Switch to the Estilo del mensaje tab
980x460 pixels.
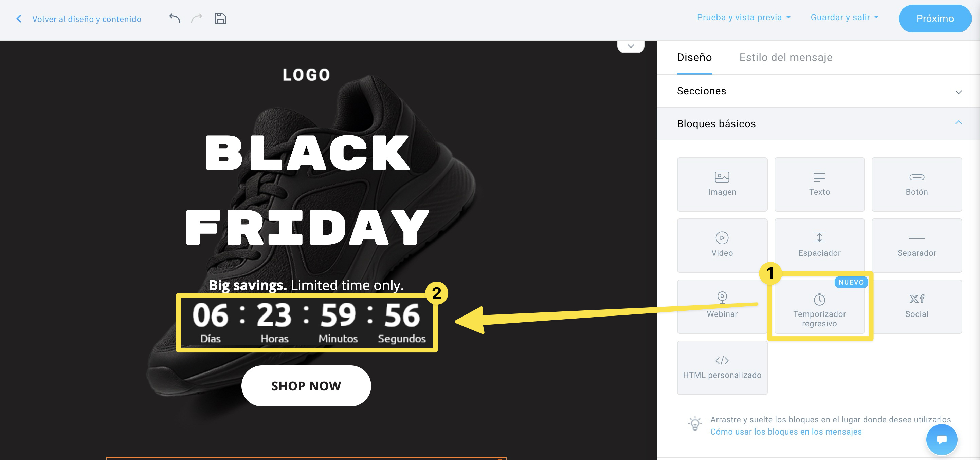(x=786, y=57)
